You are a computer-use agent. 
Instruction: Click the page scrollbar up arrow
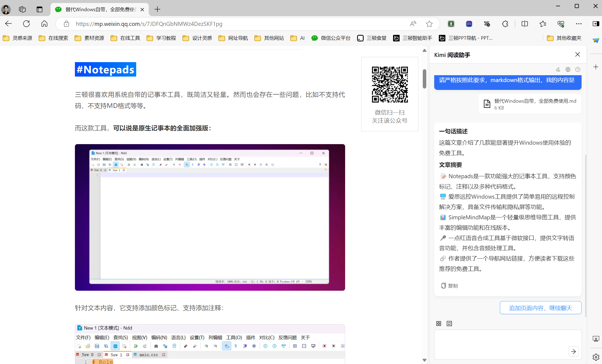coord(424,50)
